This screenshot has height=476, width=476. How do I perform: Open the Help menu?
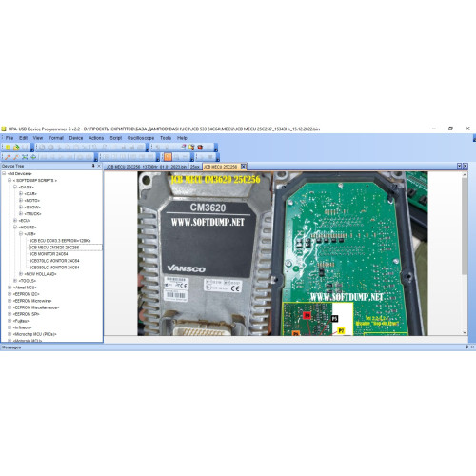click(x=182, y=138)
